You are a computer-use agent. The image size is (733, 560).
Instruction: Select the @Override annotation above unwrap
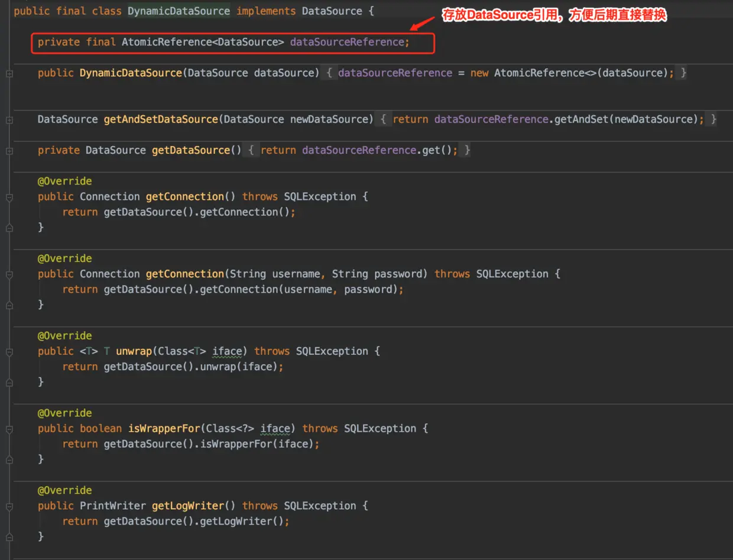[65, 335]
